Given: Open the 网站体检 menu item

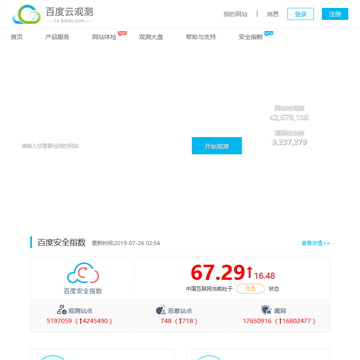Looking at the screenshot, I should click(104, 37).
